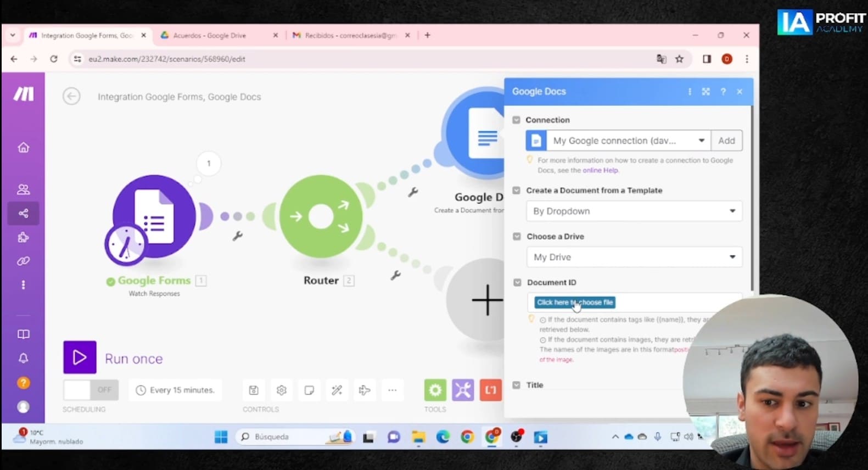Viewport: 868px width, 470px height.
Task: Reload the current browser page
Action: click(53, 59)
